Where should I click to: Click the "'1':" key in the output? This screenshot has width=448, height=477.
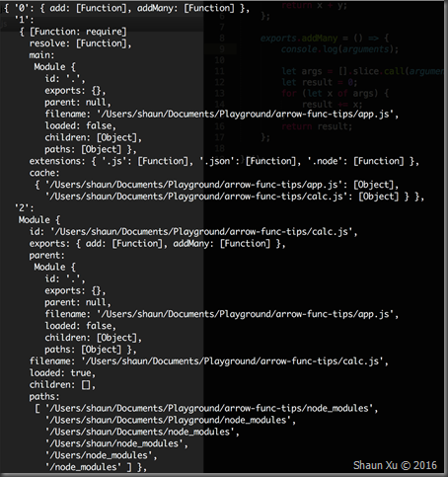pyautogui.click(x=24, y=20)
